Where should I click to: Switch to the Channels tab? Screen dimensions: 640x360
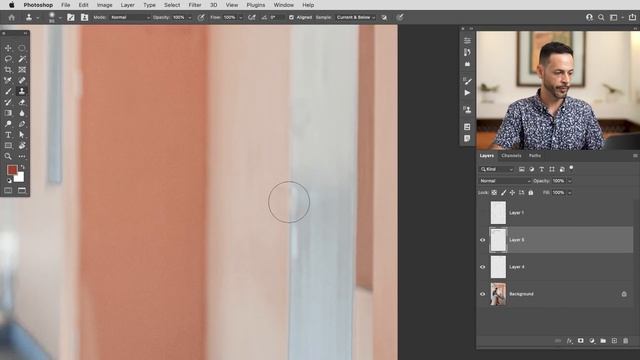pyautogui.click(x=511, y=156)
